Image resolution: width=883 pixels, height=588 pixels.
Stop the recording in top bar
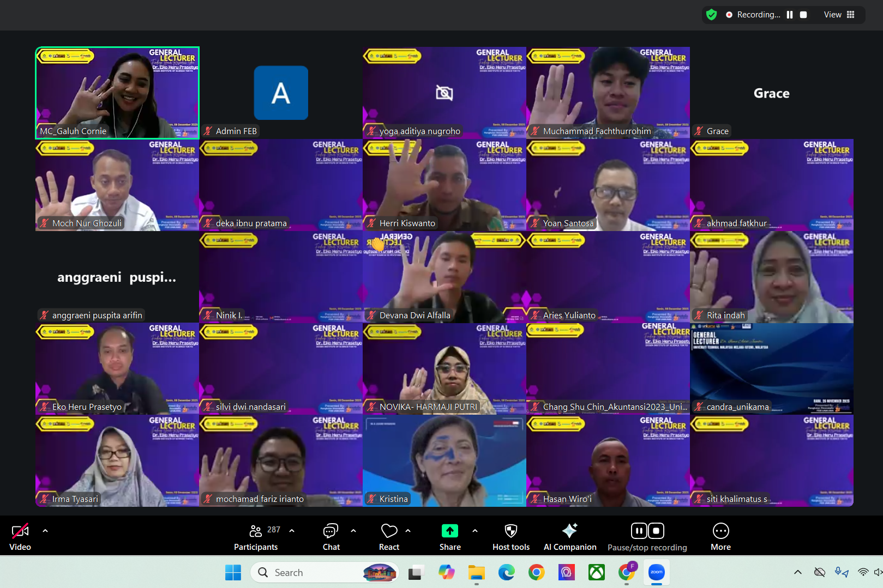[x=803, y=15]
